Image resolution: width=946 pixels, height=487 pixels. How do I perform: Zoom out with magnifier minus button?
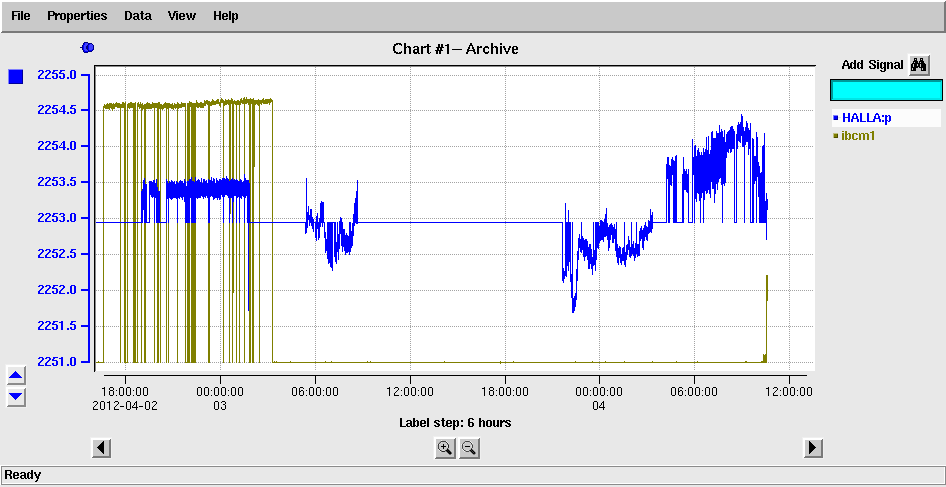[469, 448]
